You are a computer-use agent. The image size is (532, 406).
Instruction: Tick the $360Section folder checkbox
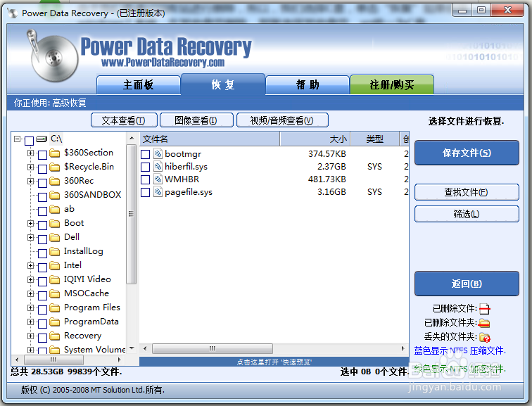click(x=42, y=155)
